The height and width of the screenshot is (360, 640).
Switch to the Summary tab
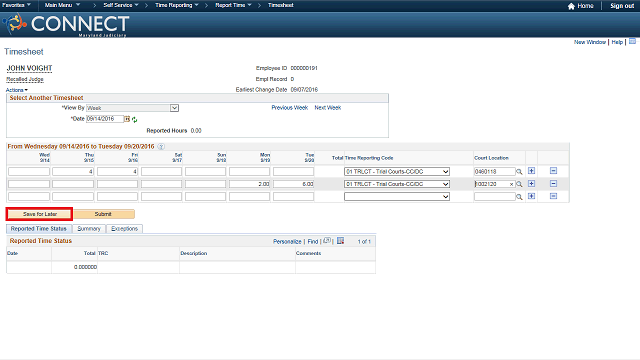click(89, 229)
